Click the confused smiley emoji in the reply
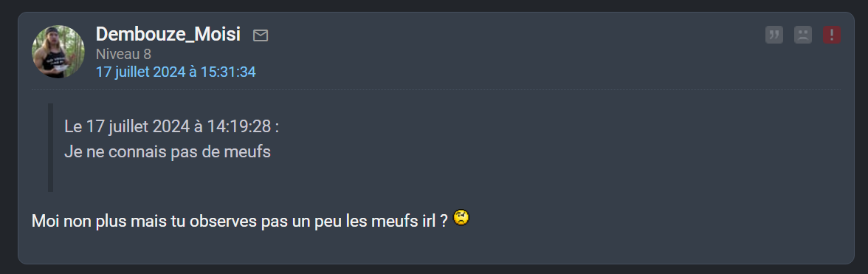Image resolution: width=868 pixels, height=274 pixels. tap(461, 218)
